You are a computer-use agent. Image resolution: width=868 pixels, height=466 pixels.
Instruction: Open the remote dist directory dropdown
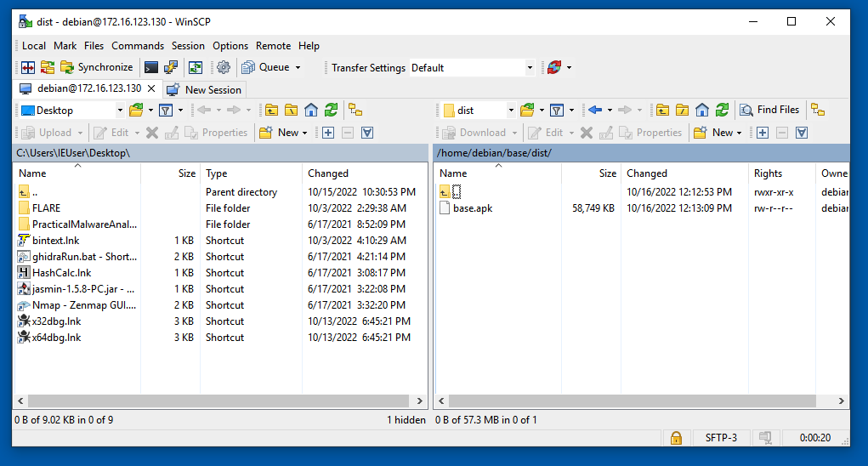coord(511,111)
